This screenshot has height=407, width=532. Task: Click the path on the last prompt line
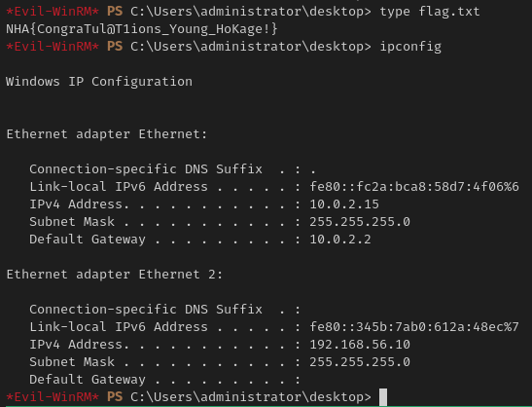pos(251,397)
